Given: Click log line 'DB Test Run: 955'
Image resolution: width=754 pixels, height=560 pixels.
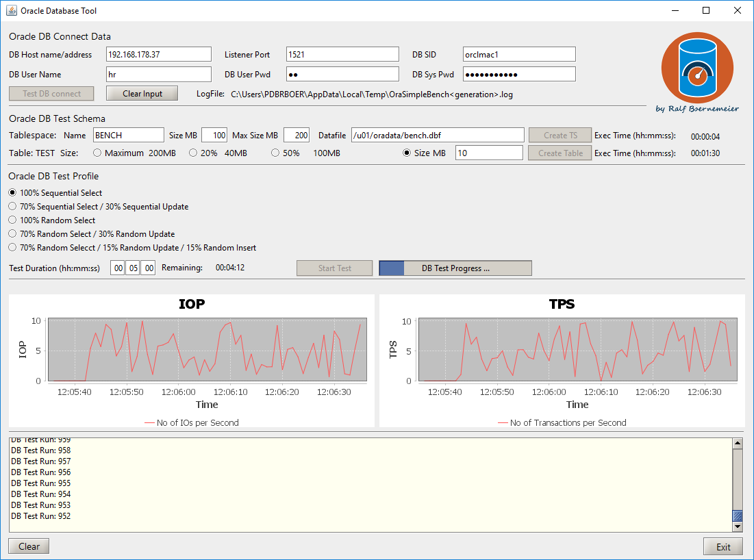Looking at the screenshot, I should tap(41, 483).
